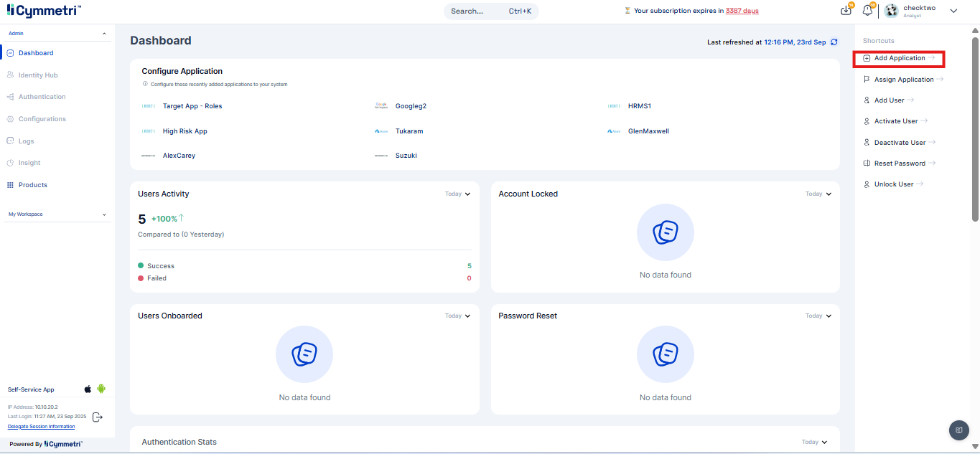Collapse the Admin section chevron
This screenshot has height=454, width=980.
pos(104,34)
